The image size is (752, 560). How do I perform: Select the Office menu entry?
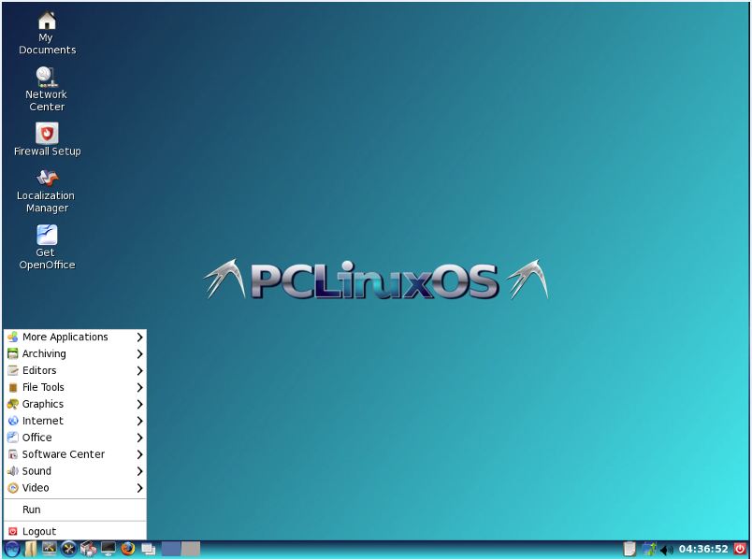[37, 438]
